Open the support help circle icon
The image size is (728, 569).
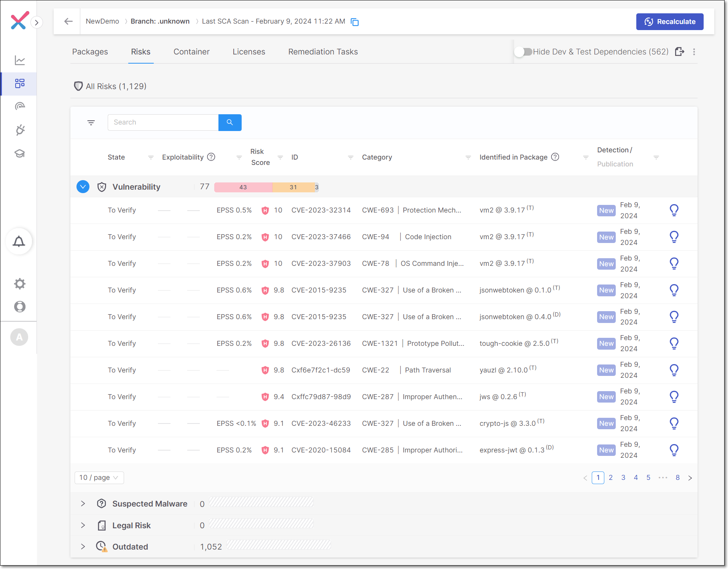(x=20, y=307)
